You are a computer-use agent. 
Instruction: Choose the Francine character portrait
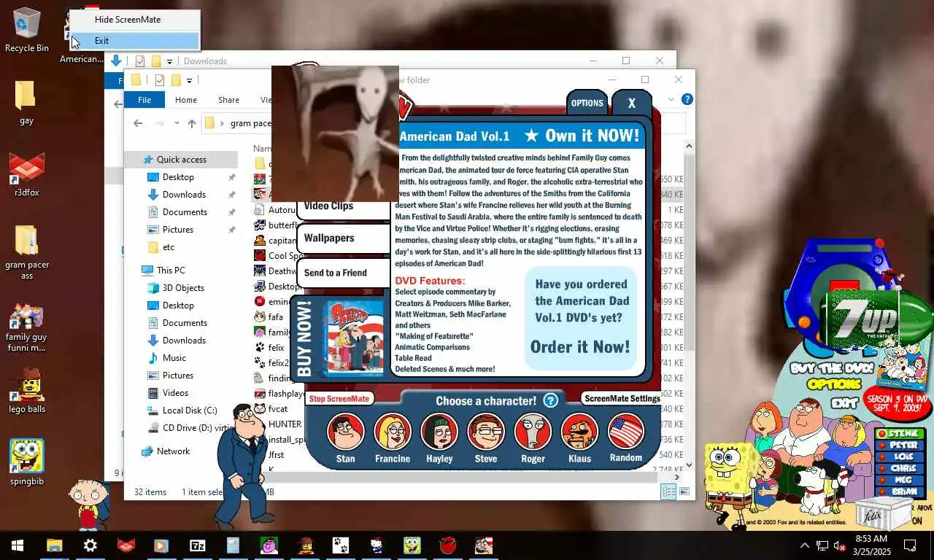point(393,432)
